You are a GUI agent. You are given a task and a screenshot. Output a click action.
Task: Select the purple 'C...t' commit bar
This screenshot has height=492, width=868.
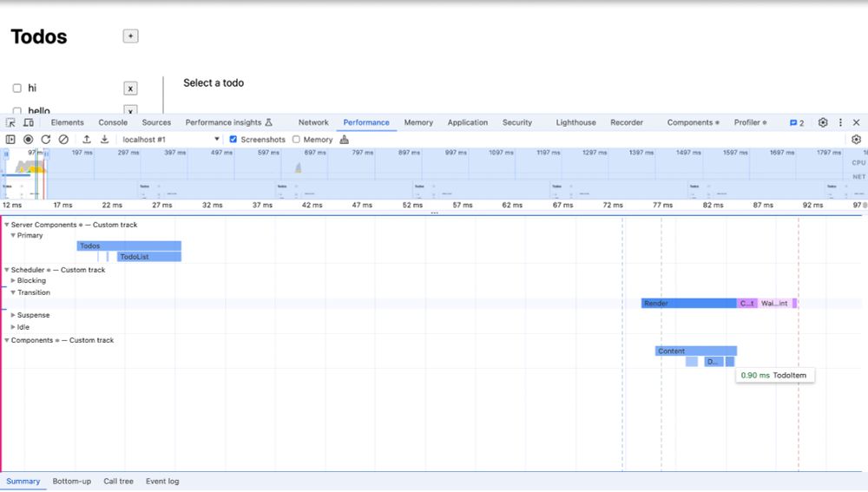(746, 304)
